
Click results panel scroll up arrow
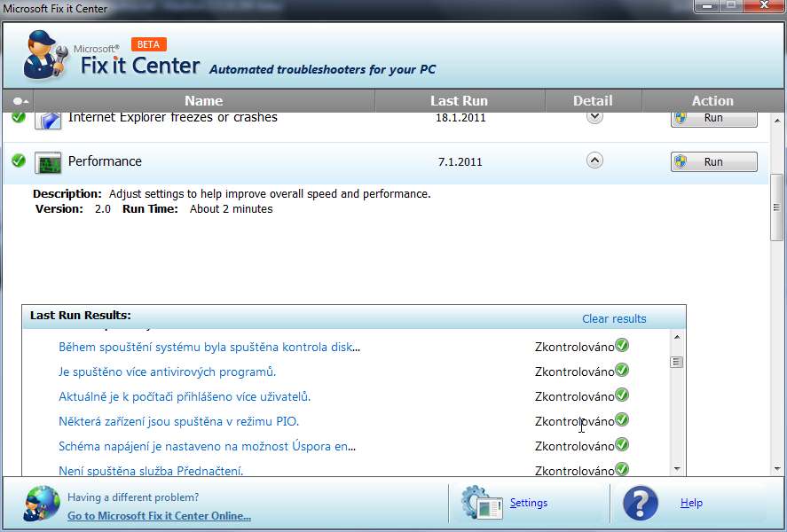pyautogui.click(x=677, y=337)
